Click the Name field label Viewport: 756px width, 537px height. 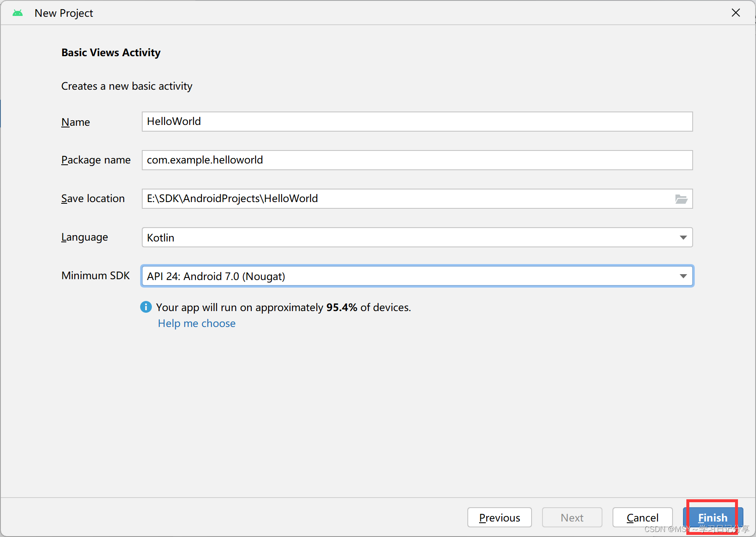click(76, 122)
